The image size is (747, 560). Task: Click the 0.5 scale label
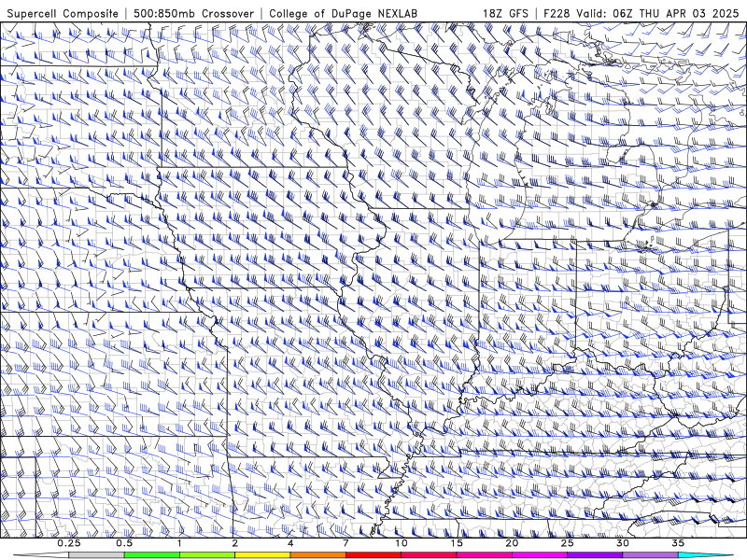(124, 543)
